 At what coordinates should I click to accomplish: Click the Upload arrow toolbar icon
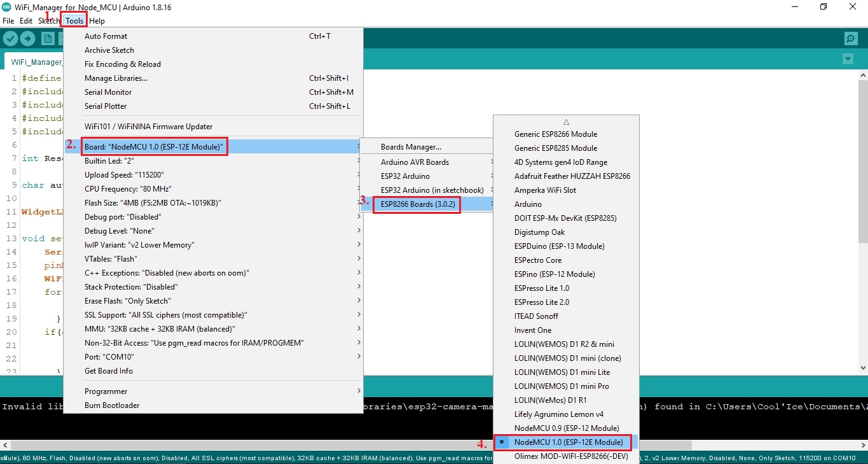point(27,39)
